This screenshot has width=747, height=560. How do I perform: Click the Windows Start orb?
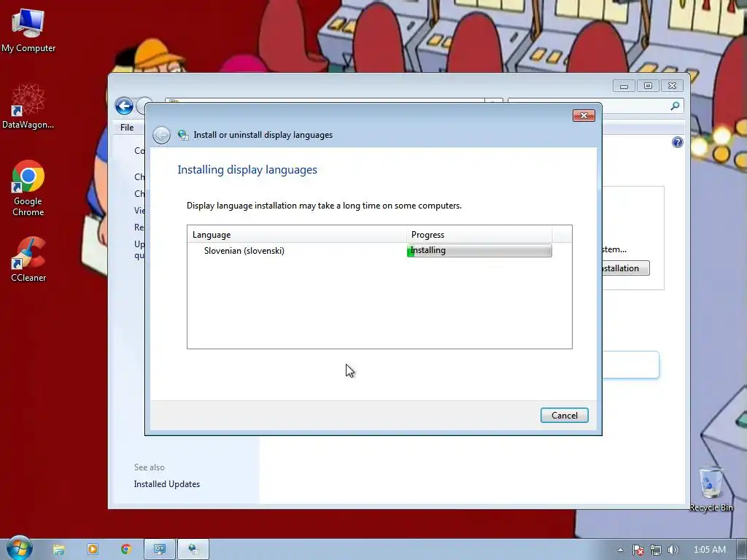20,548
